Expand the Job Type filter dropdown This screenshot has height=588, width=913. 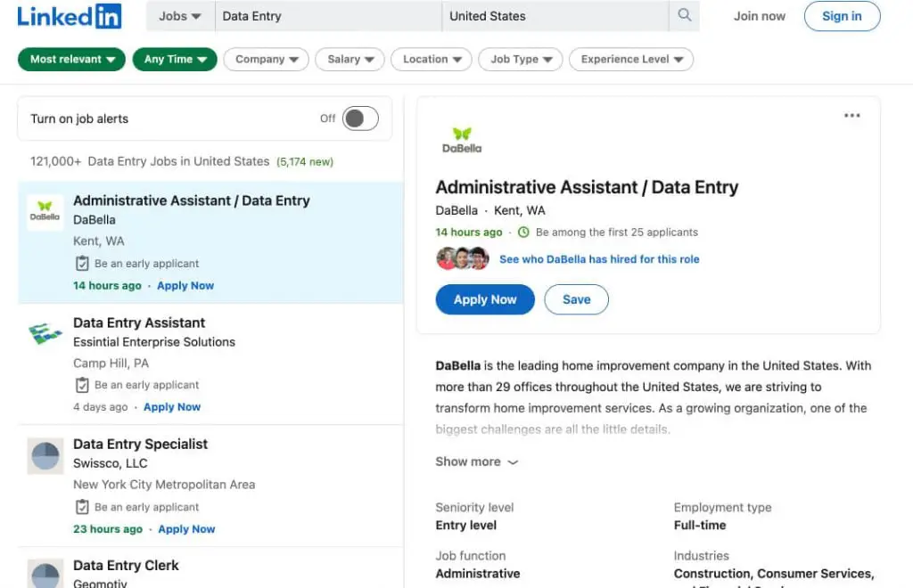click(x=521, y=60)
